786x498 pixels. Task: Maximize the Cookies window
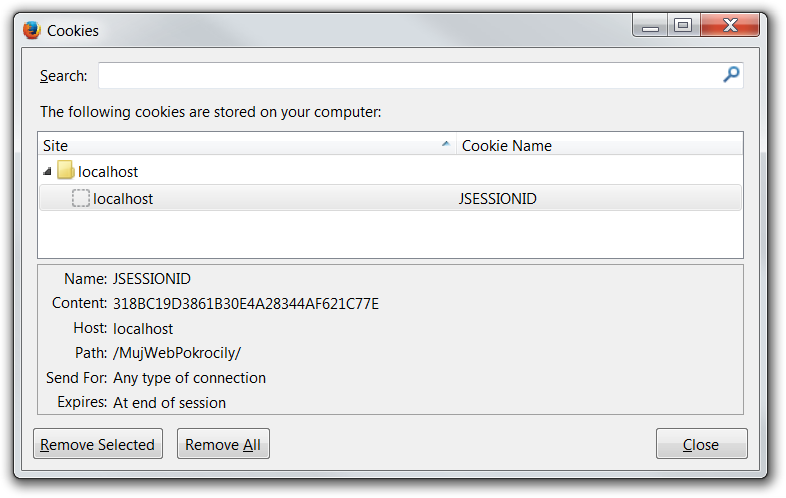coord(684,27)
